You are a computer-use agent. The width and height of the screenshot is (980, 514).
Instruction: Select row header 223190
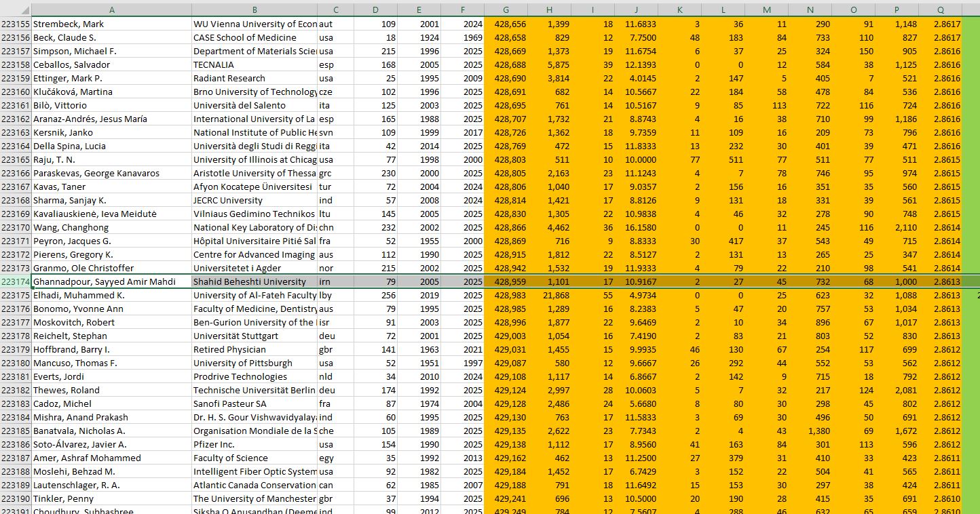coord(16,498)
